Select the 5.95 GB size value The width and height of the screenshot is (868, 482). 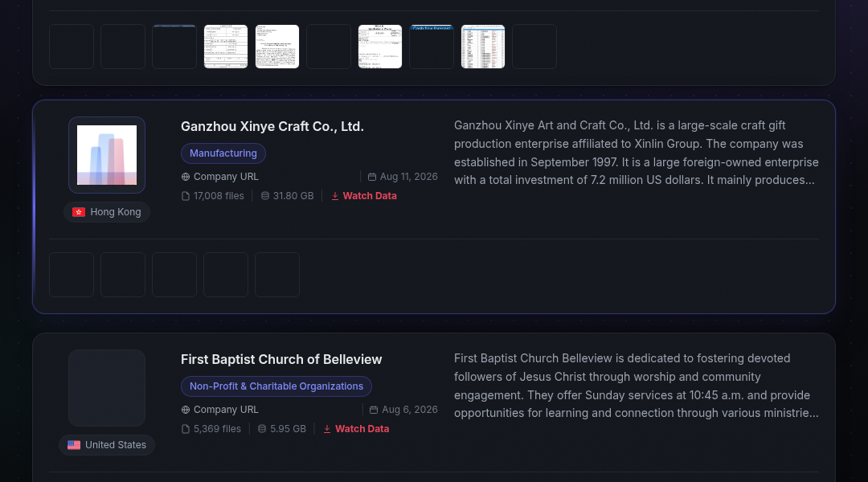click(x=288, y=429)
